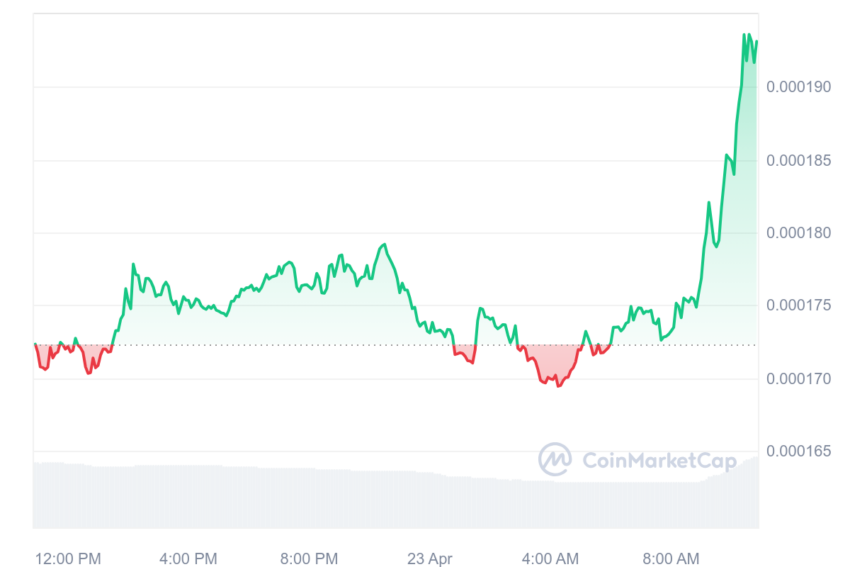Screen dimensions: 850x567
Task: Click the 0.000185 price axis label
Action: (x=799, y=160)
